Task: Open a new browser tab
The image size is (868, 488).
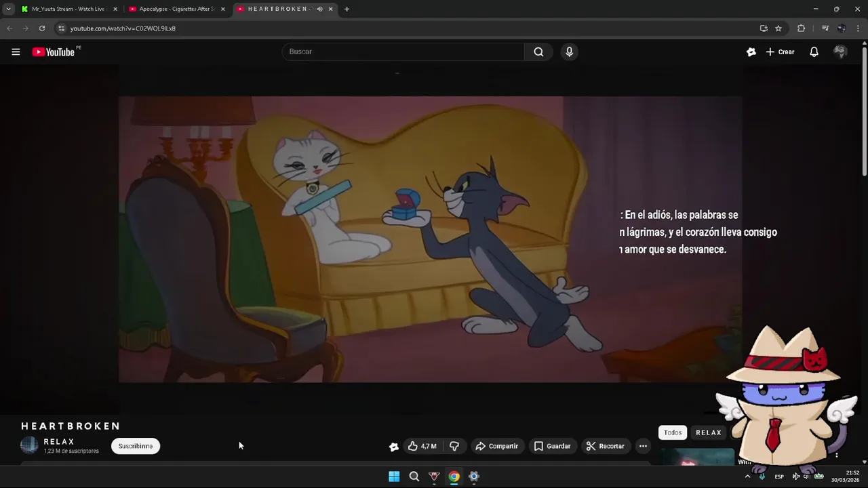Action: click(x=347, y=9)
